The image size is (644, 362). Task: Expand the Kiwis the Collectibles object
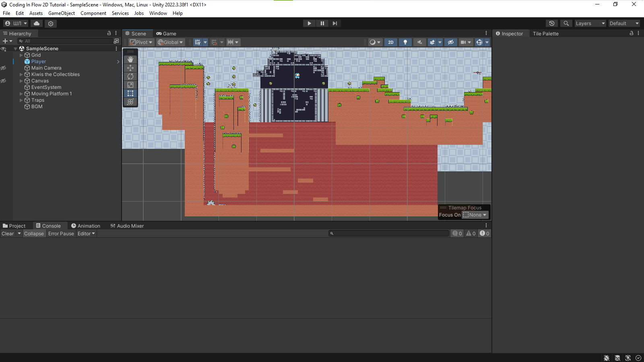click(21, 74)
